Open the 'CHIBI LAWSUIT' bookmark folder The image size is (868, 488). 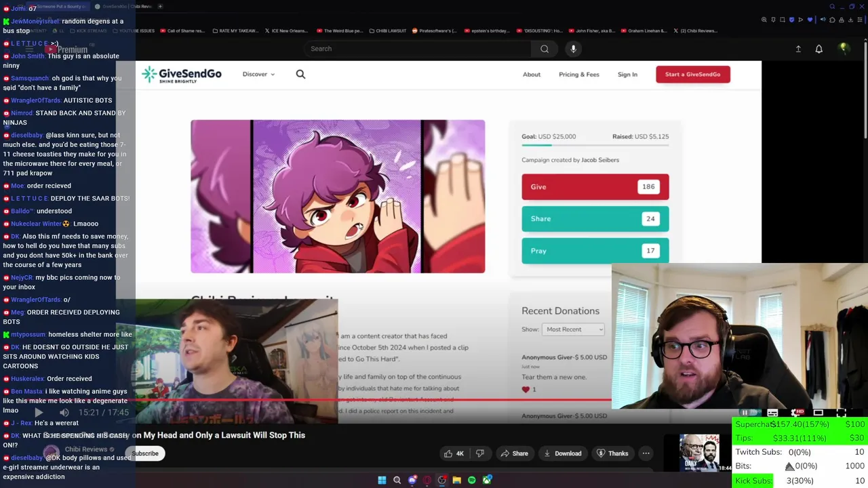pos(387,30)
